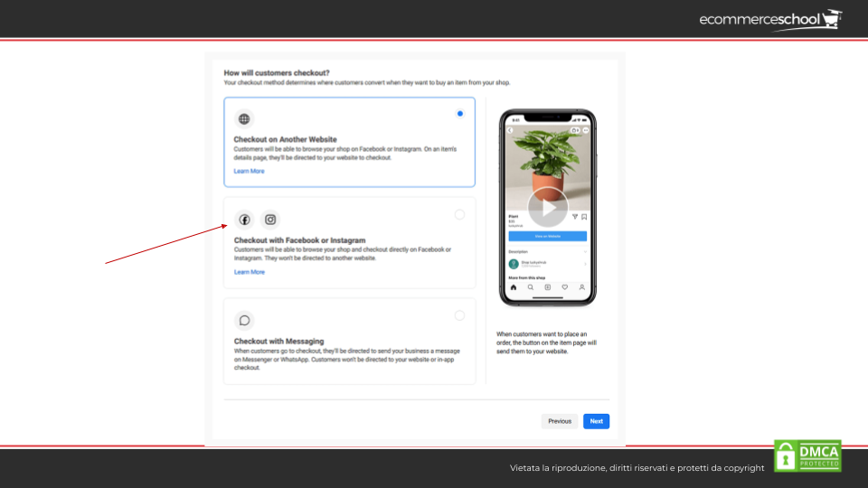Viewport: 868px width, 488px height.
Task: Click the Facebook logo icon
Action: click(244, 220)
